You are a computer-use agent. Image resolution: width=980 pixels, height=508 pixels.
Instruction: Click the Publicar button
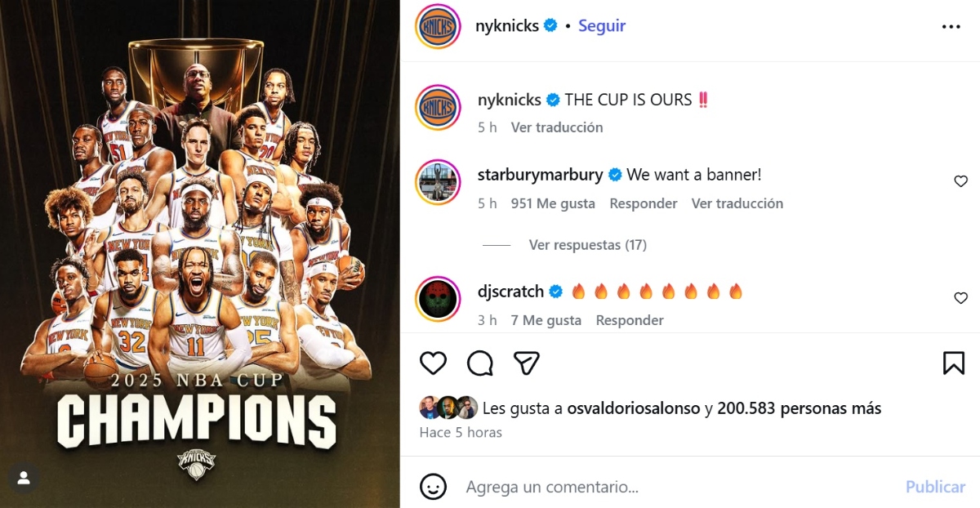pyautogui.click(x=935, y=487)
